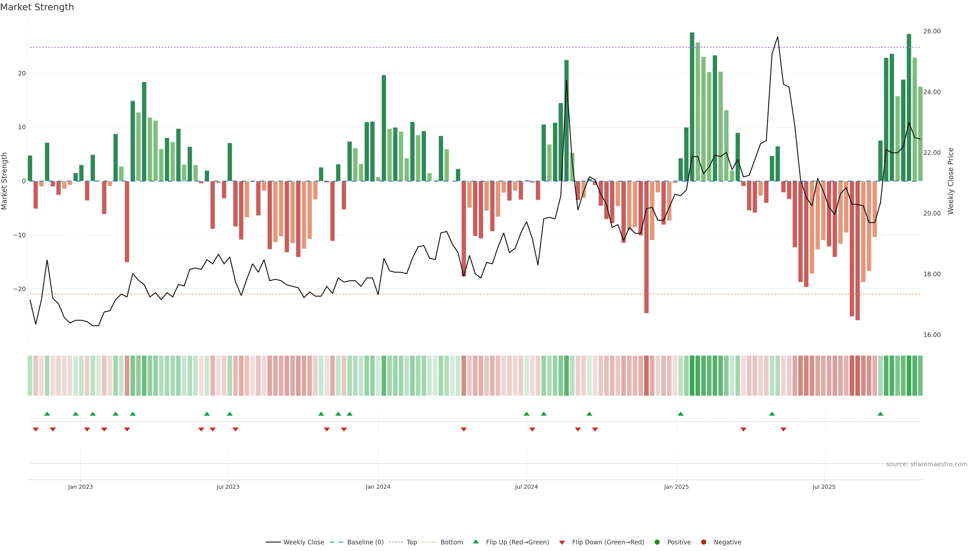The width and height of the screenshot is (980, 551).
Task: Click the green Flip Up legend triangle
Action: pyautogui.click(x=475, y=542)
